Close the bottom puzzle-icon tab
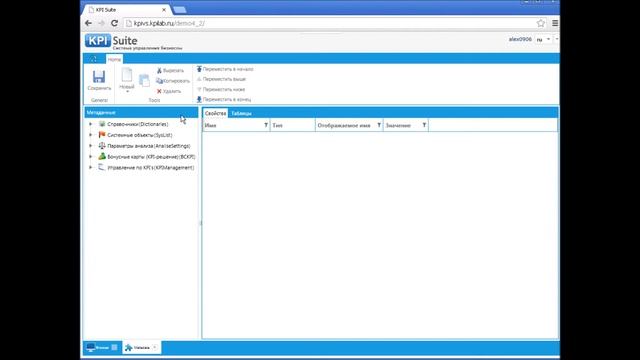This screenshot has height=360, width=640. click(x=155, y=348)
